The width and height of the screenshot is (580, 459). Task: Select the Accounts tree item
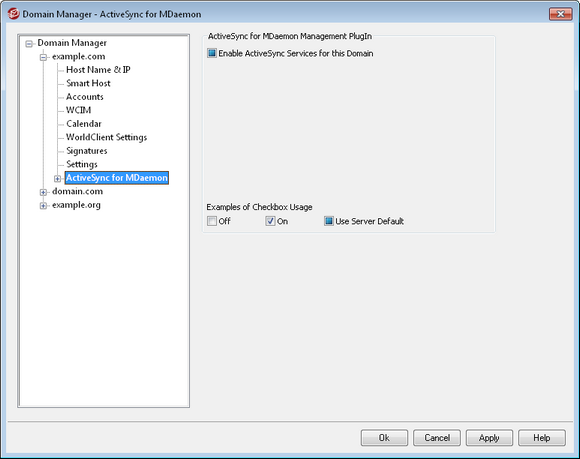[85, 97]
